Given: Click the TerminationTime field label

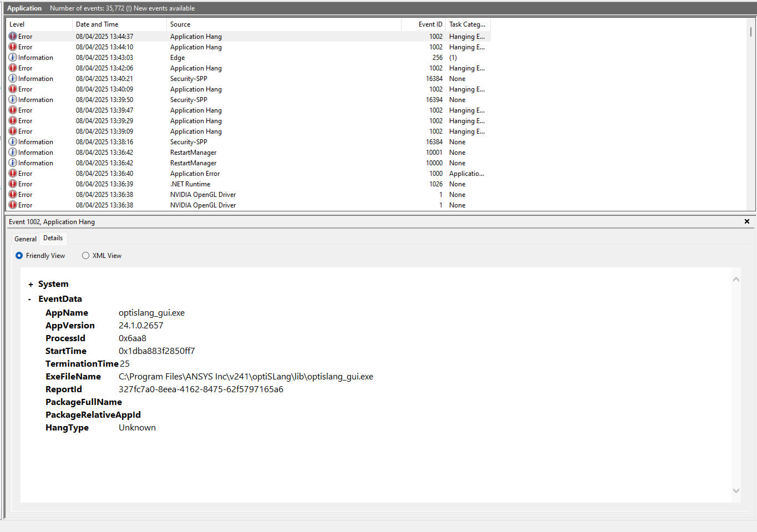Looking at the screenshot, I should point(82,364).
